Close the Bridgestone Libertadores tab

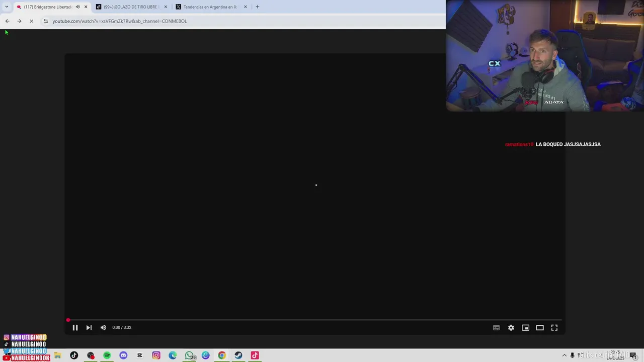pos(86,7)
